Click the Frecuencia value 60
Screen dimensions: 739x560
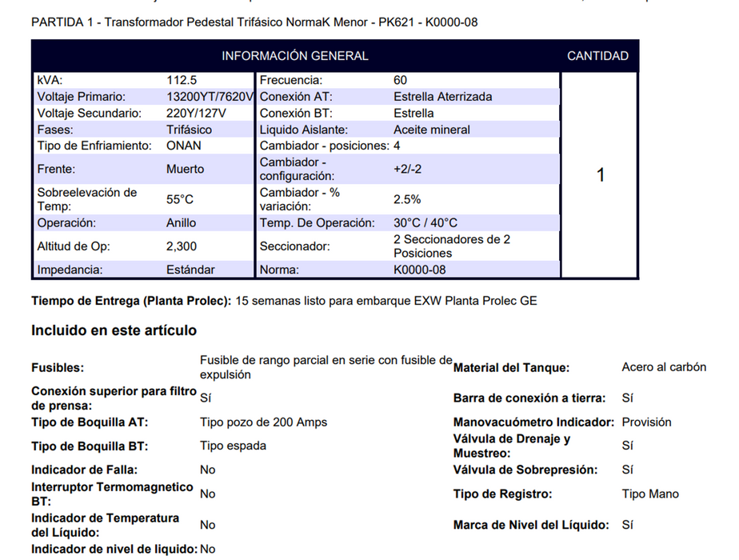(x=401, y=80)
